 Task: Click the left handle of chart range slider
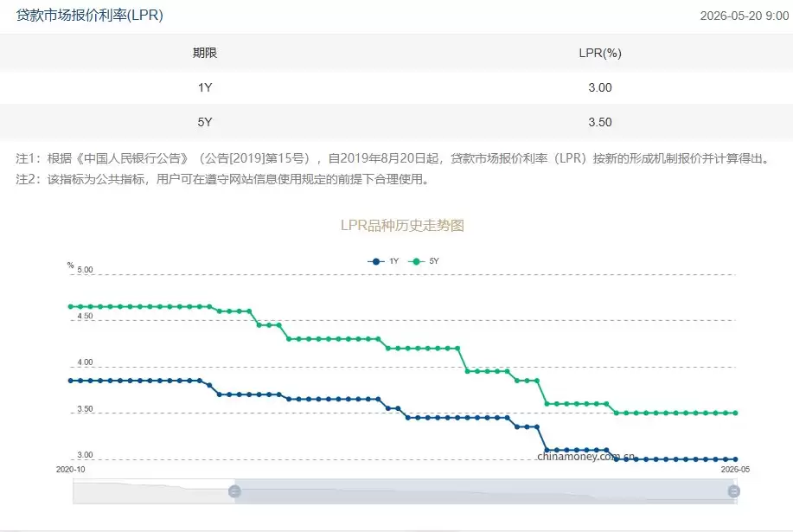[x=234, y=491]
